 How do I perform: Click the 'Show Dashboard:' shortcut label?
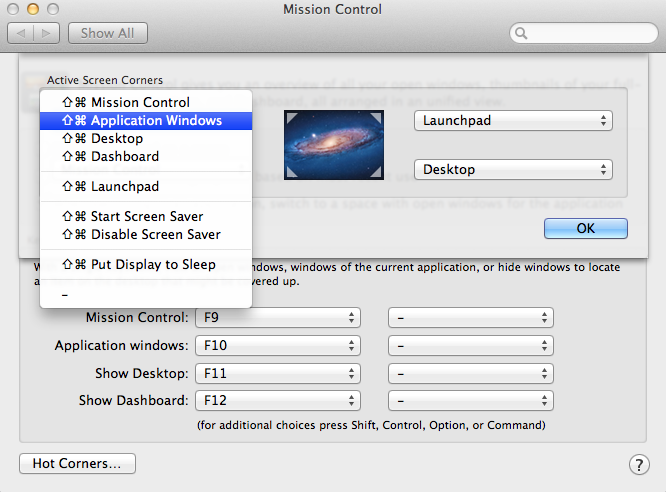tap(134, 401)
